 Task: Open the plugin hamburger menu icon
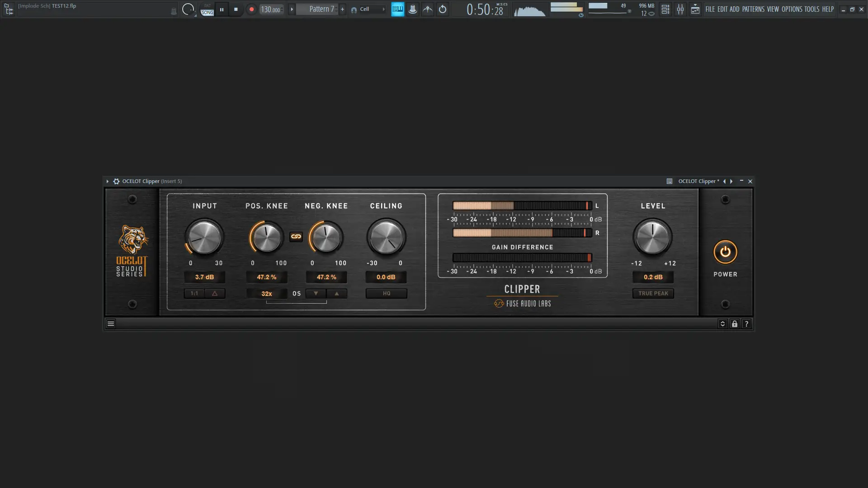[111, 324]
